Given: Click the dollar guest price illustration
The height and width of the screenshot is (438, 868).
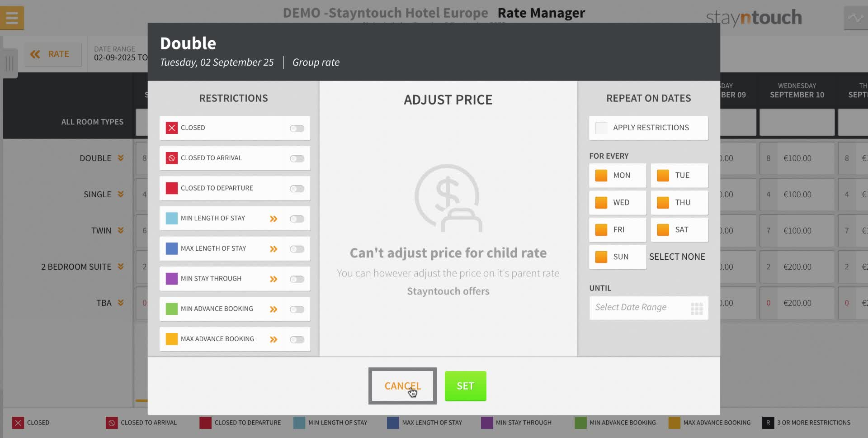Looking at the screenshot, I should 448,198.
